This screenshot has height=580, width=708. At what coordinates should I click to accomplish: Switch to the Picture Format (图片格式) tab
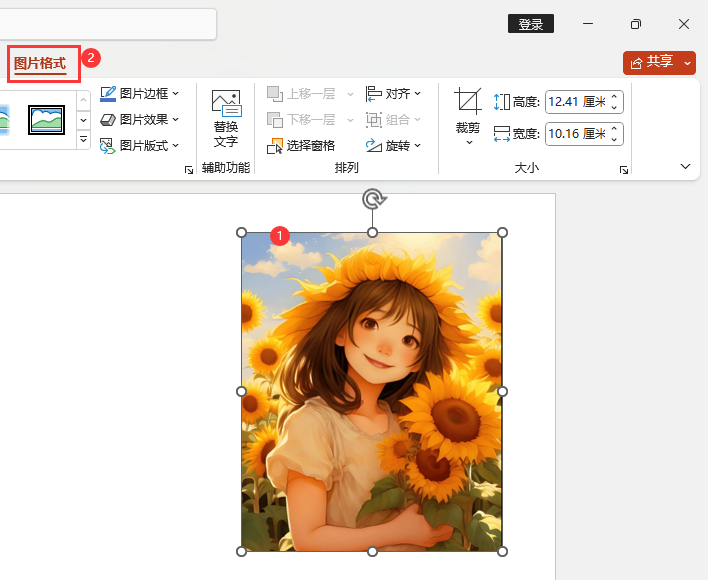pos(40,64)
